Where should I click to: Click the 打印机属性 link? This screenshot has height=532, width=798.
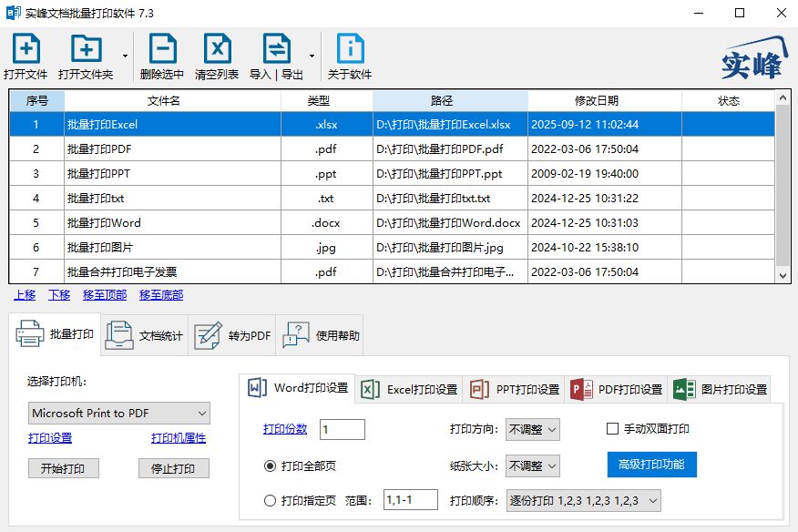pos(179,438)
